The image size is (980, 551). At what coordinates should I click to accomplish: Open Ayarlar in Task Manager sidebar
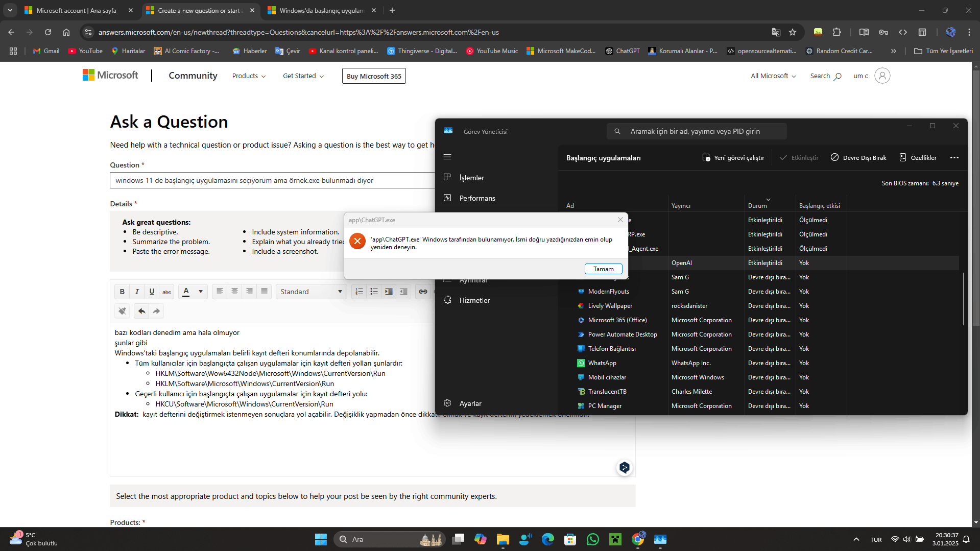[x=497, y=403]
